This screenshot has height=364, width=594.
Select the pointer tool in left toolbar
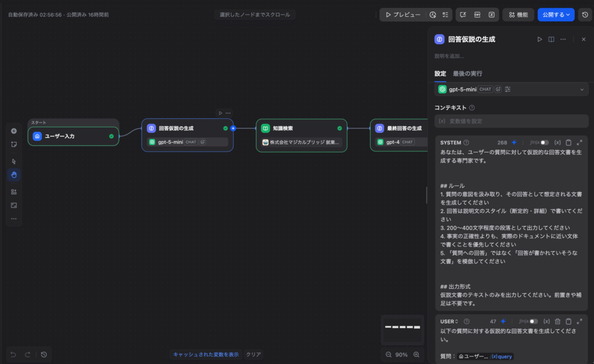pos(13,161)
